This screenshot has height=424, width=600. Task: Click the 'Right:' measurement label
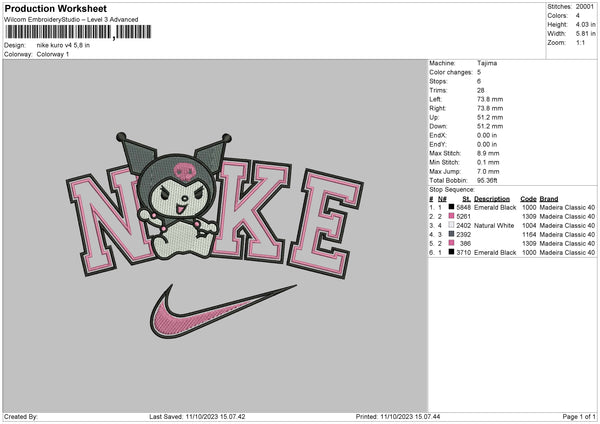click(x=437, y=108)
